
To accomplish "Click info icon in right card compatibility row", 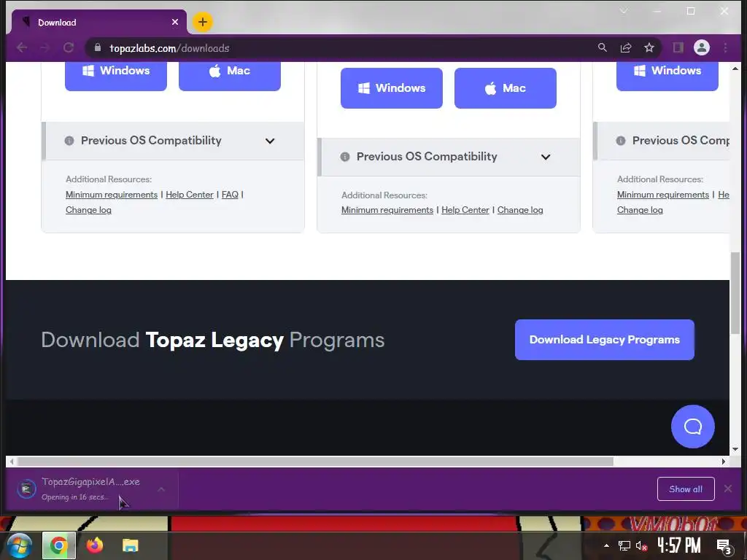I will click(620, 141).
